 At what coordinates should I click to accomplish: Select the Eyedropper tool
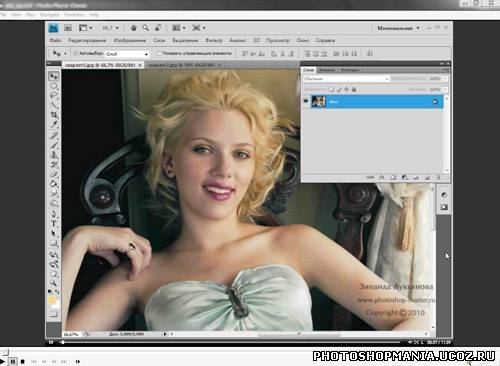click(x=53, y=125)
